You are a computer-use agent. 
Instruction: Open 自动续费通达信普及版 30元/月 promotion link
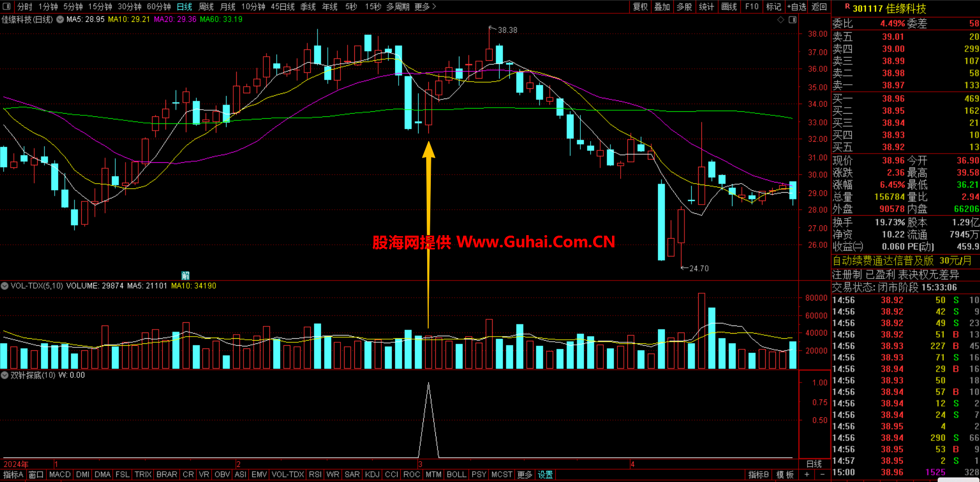[902, 261]
